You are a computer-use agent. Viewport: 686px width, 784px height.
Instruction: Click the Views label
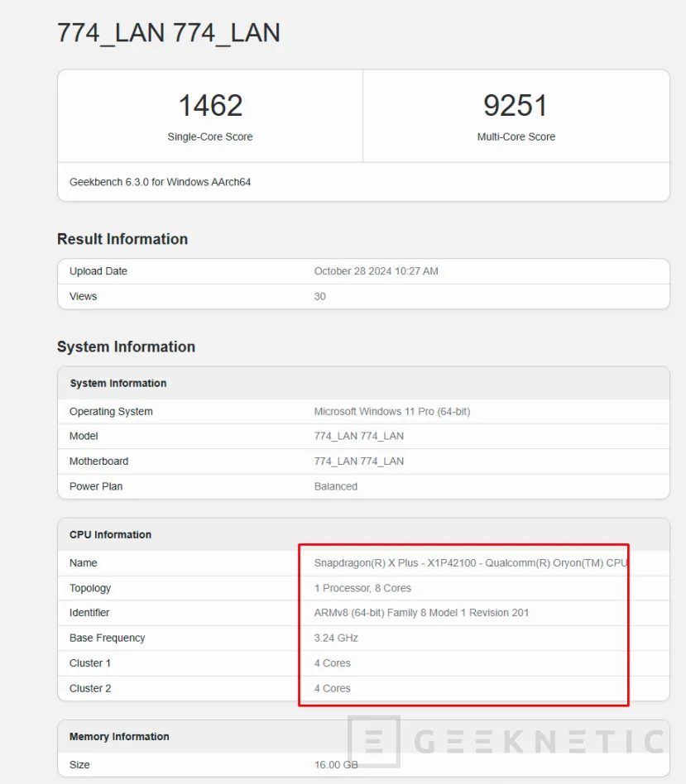point(83,297)
